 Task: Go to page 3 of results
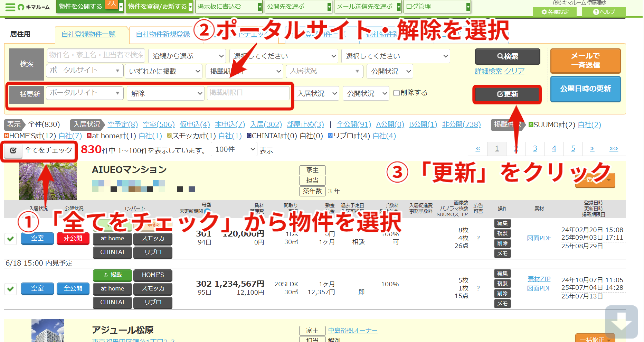535,149
